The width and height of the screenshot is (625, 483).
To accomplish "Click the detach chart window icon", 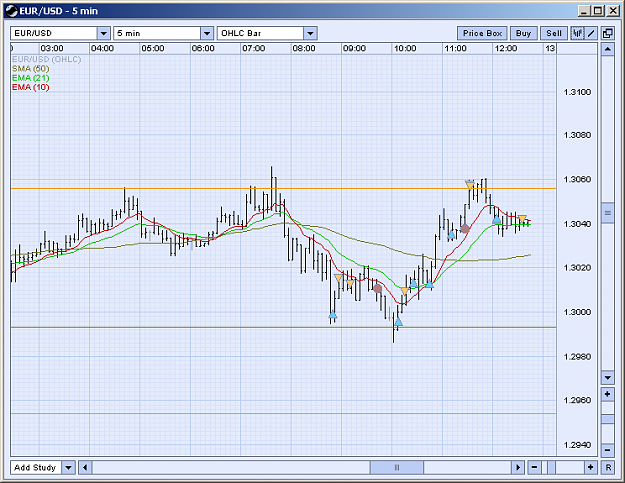I will [608, 33].
